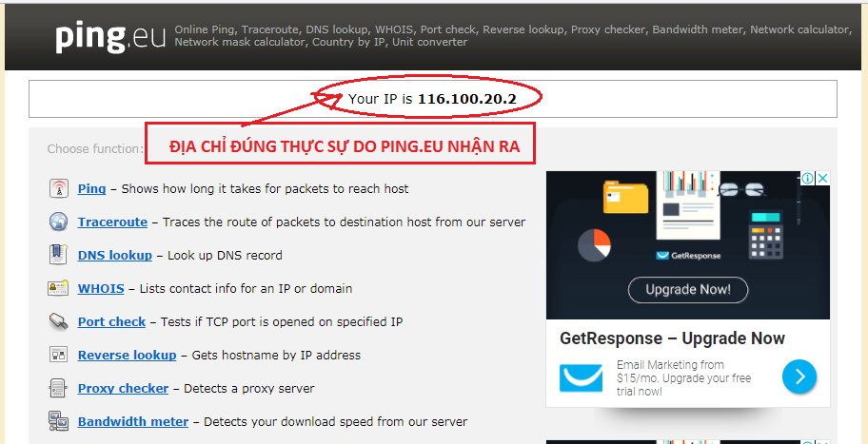Open the WHOIS link
This screenshot has height=444, width=868.
[101, 288]
